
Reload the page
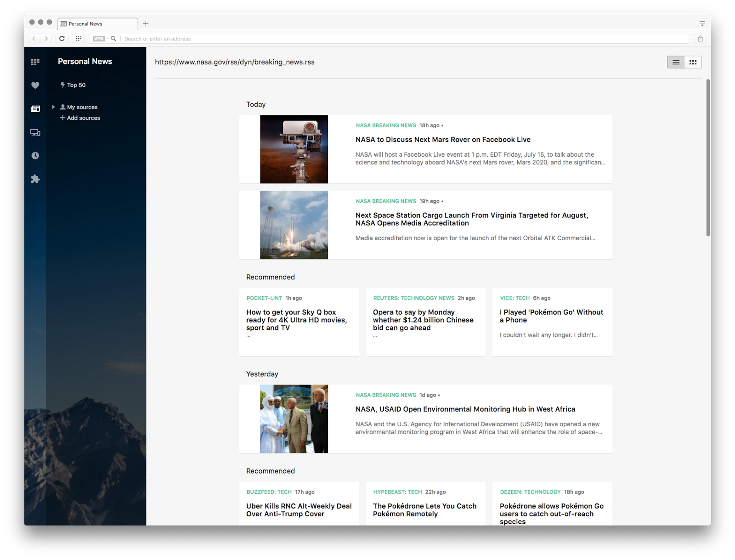point(62,39)
